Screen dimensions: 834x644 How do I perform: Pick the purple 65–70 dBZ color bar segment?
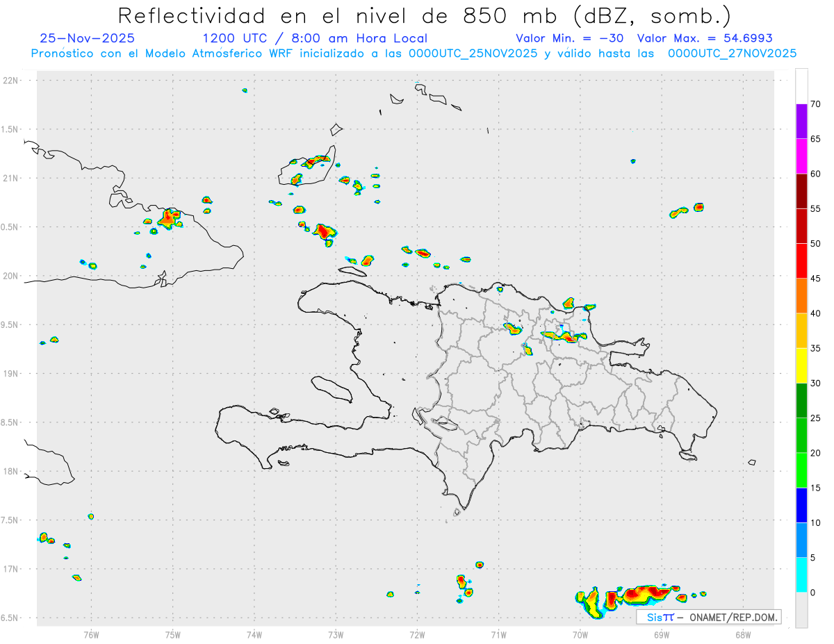click(x=801, y=121)
